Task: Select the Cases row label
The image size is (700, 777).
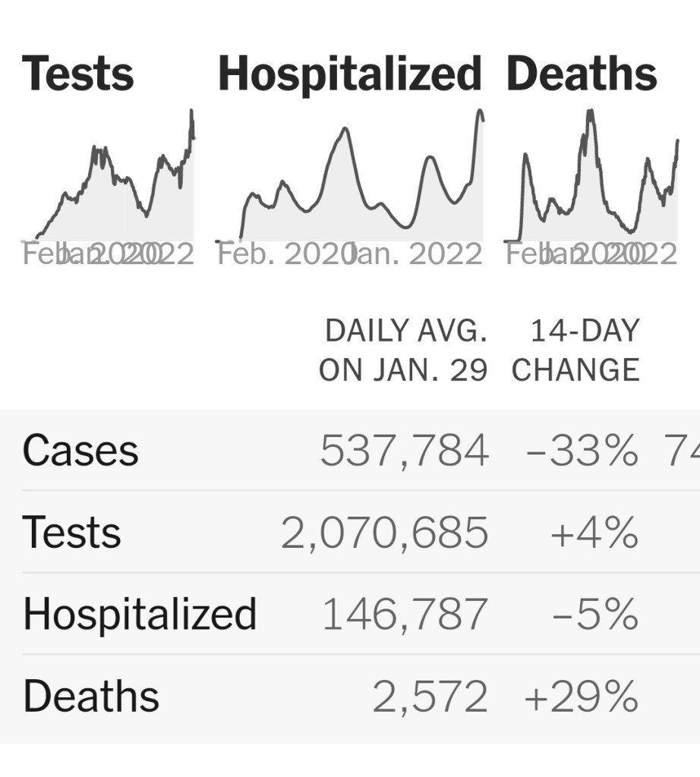Action: [80, 450]
